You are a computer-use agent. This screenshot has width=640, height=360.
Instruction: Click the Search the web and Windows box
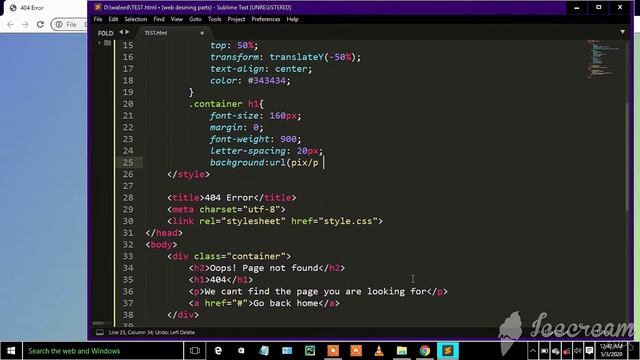tap(102, 351)
